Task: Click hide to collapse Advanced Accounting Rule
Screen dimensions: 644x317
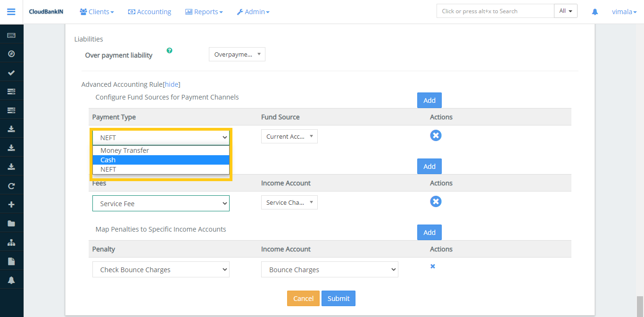Action: pyautogui.click(x=172, y=84)
